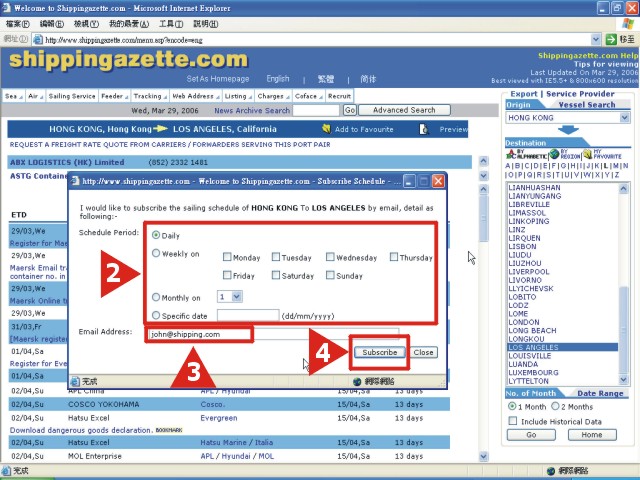Tick the Friday checkbox
Viewport: 640px width, 480px height.
coord(227,275)
